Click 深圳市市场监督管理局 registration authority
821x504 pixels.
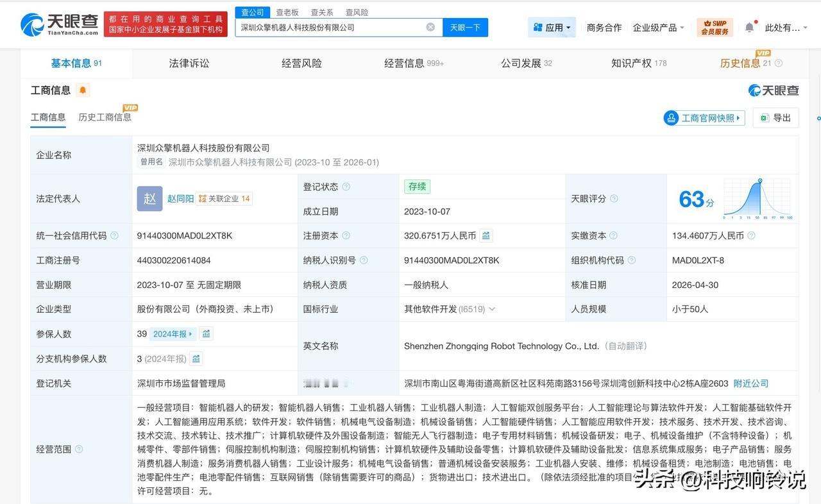click(181, 383)
